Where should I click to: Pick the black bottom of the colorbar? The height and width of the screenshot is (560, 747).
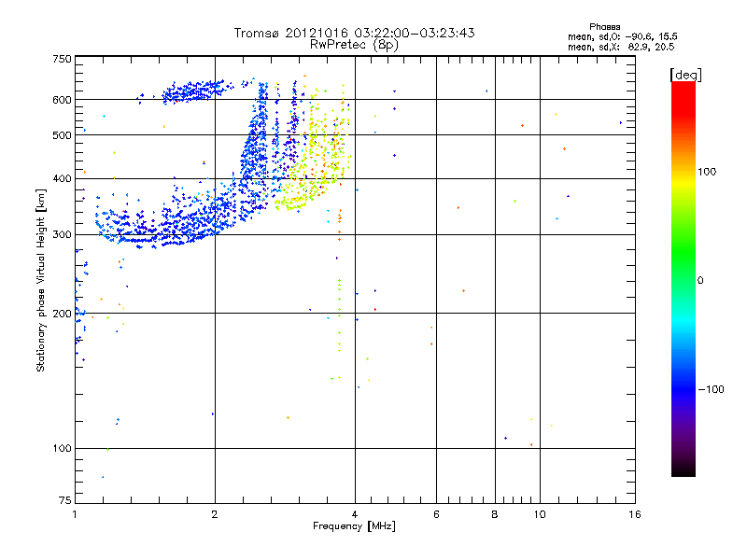(683, 469)
